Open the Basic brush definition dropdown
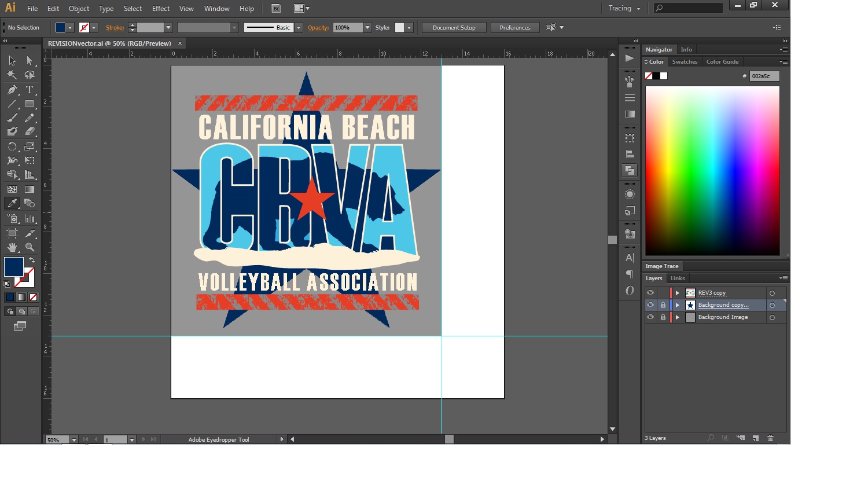Image resolution: width=868 pixels, height=488 pixels. pyautogui.click(x=299, y=28)
